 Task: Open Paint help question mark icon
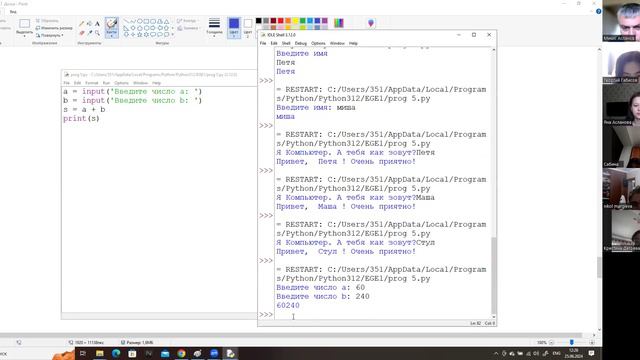pyautogui.click(x=598, y=11)
